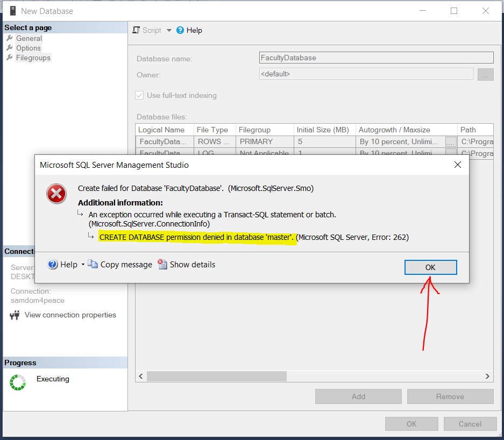Click the General page wrench icon

(10, 38)
